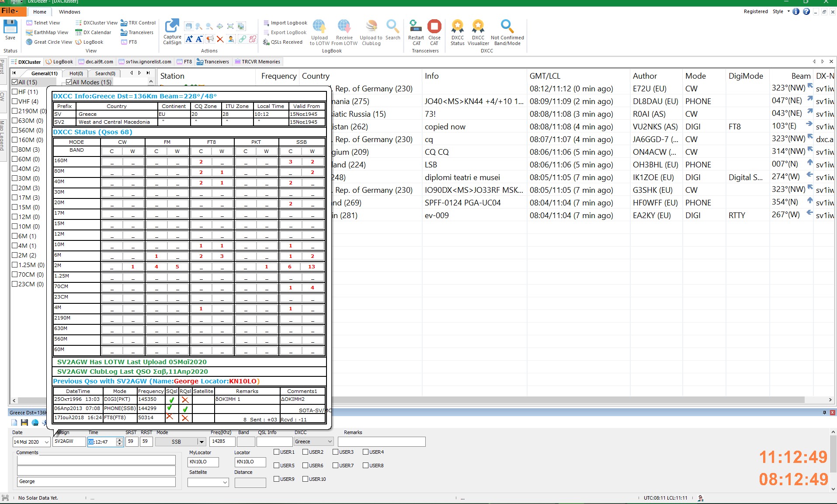Screen dimensions: 837x504
Task: Open DX Calendar
Action: pos(93,32)
